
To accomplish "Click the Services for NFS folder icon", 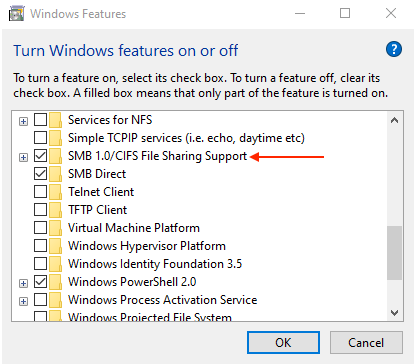I will [55, 120].
